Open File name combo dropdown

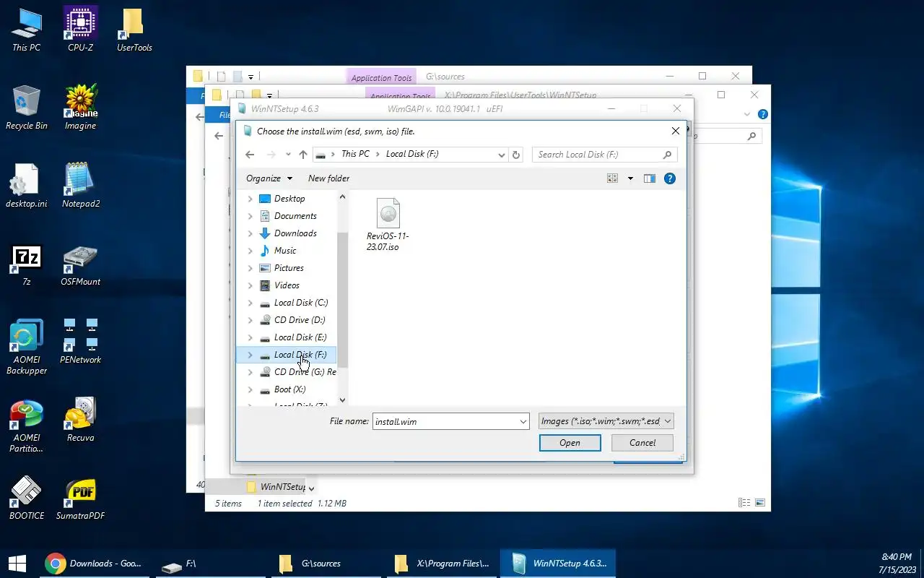[x=523, y=422]
